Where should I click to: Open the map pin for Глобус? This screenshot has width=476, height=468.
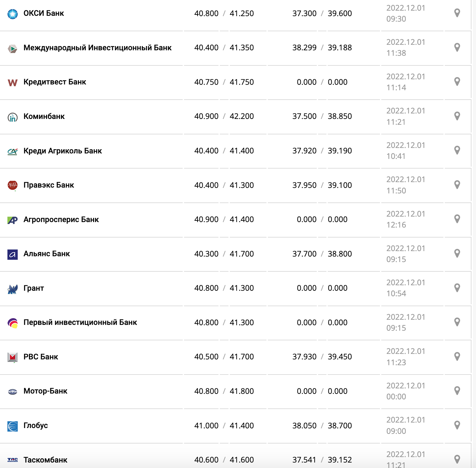click(x=457, y=425)
